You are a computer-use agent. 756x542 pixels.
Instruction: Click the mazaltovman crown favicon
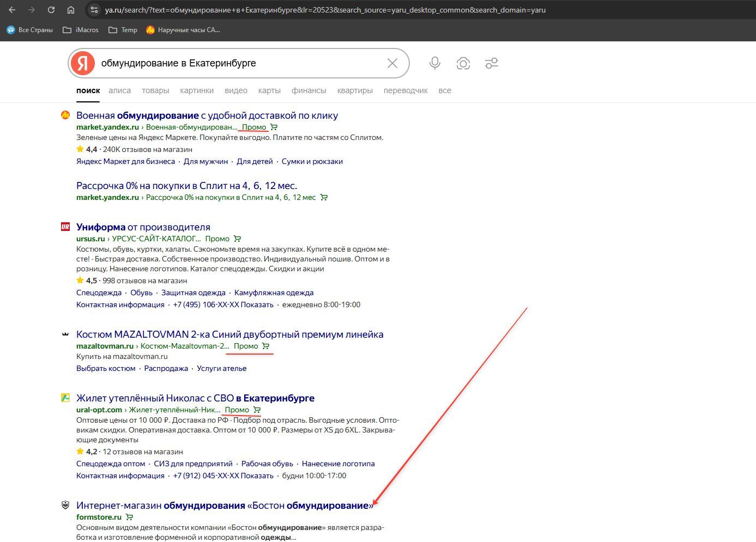coord(65,334)
